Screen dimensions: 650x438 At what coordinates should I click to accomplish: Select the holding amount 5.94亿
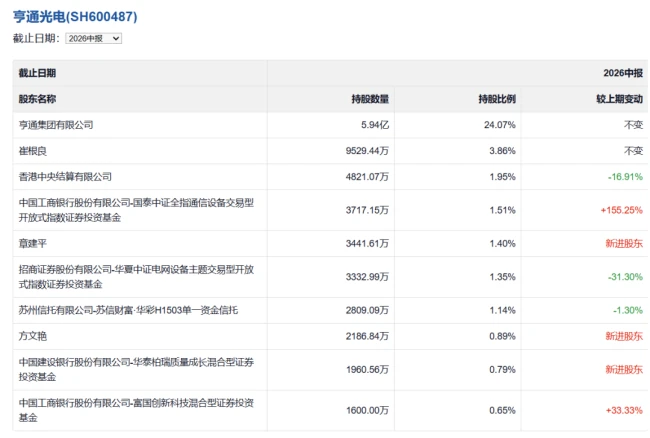coord(375,125)
